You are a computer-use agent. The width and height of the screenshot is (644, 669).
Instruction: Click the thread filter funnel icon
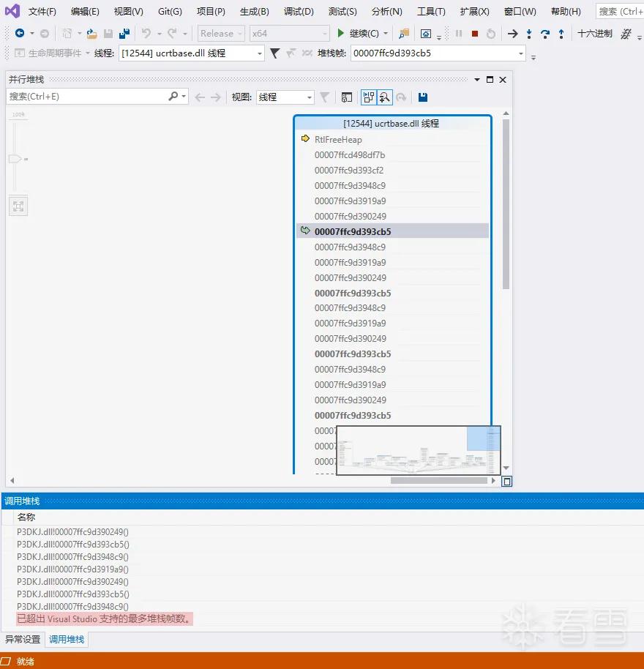275,53
